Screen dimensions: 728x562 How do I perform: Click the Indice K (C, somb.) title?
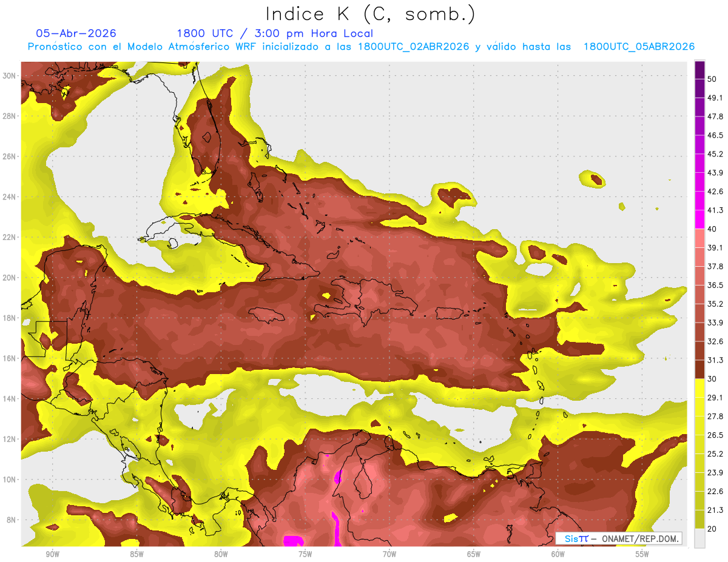[x=371, y=15]
